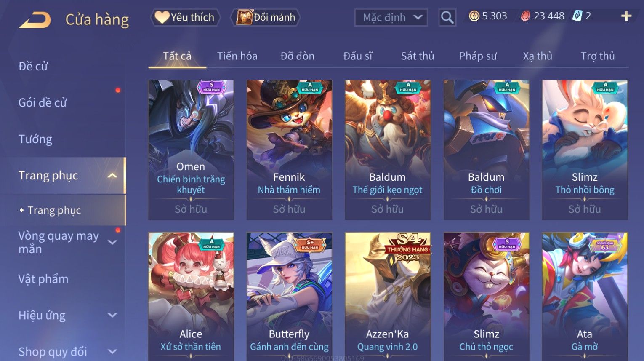Open Gói đề cử in sidebar
644x361 pixels.
tap(43, 102)
